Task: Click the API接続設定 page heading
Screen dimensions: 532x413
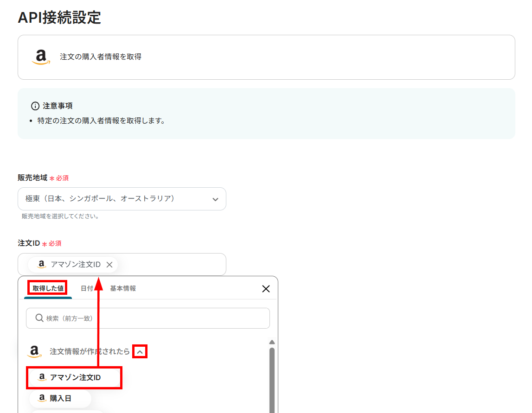Action: [x=59, y=17]
